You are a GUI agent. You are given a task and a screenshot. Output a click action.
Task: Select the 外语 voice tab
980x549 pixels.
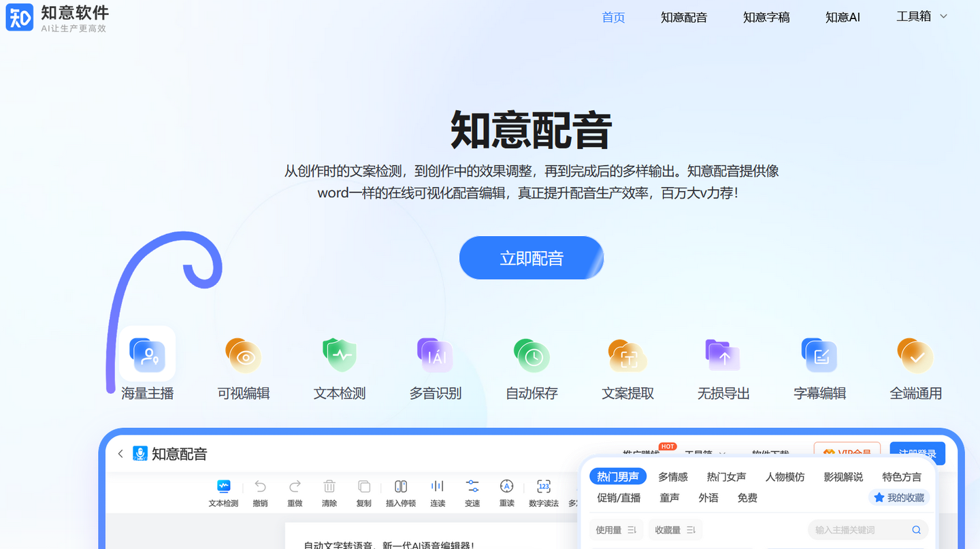[x=708, y=498]
